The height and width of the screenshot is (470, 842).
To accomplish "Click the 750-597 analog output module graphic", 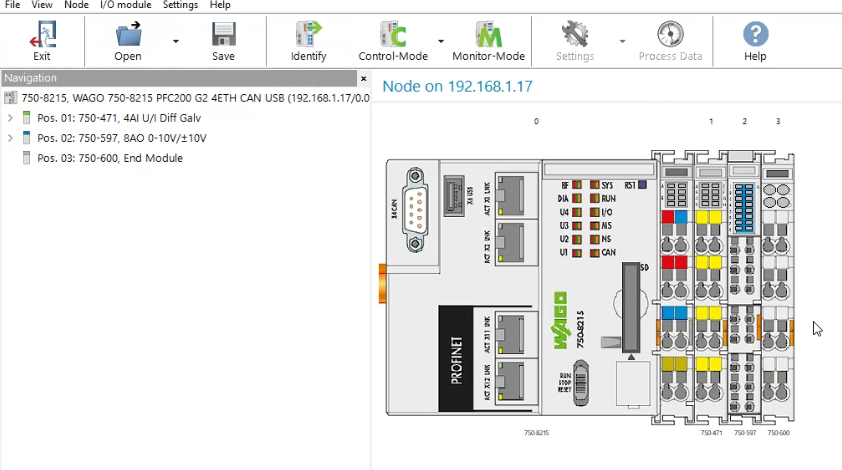I will pyautogui.click(x=744, y=287).
